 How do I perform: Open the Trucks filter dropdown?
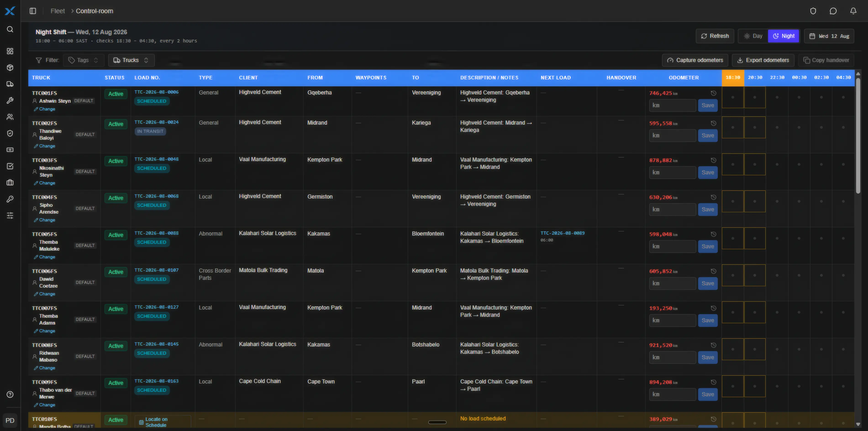tap(131, 60)
